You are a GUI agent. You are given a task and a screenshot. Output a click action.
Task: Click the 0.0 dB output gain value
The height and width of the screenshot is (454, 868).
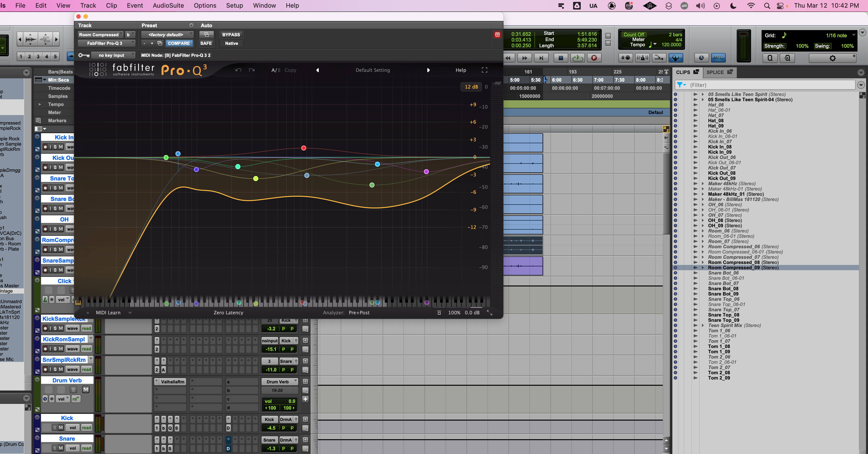click(x=472, y=313)
